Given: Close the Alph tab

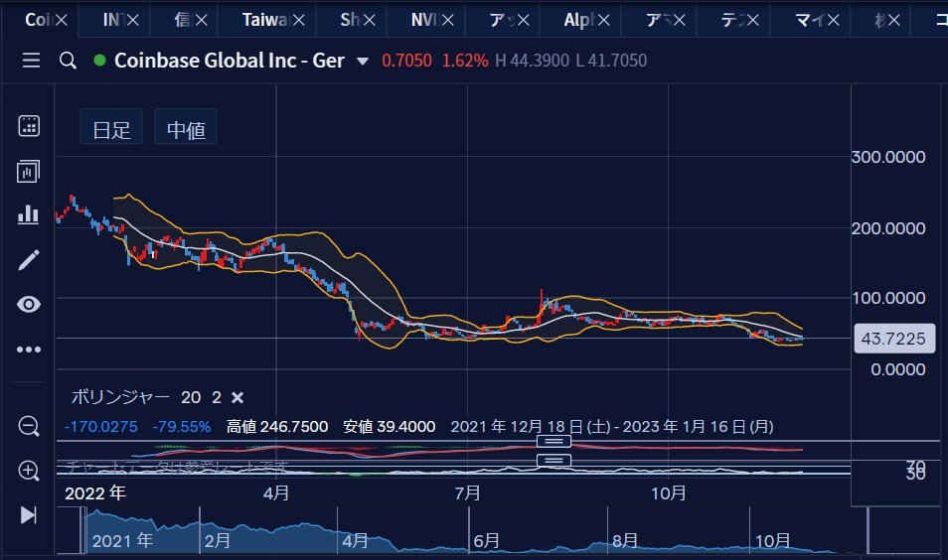Looking at the screenshot, I should click(x=604, y=21).
